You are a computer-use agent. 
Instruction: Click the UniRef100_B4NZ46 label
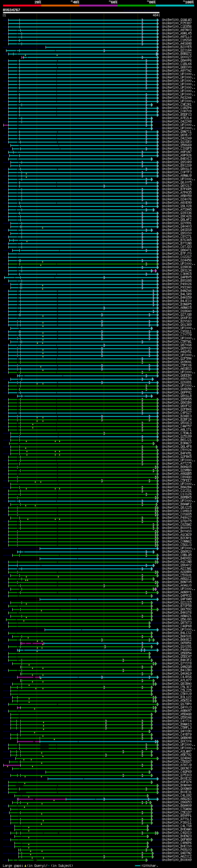click(176, 291)
